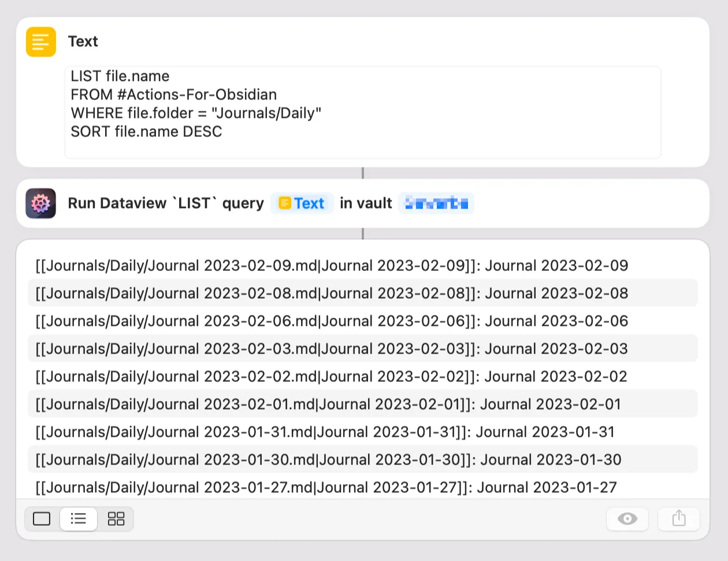Screen dimensions: 728x561
Task: Click the share icon below the results
Action: 678,519
